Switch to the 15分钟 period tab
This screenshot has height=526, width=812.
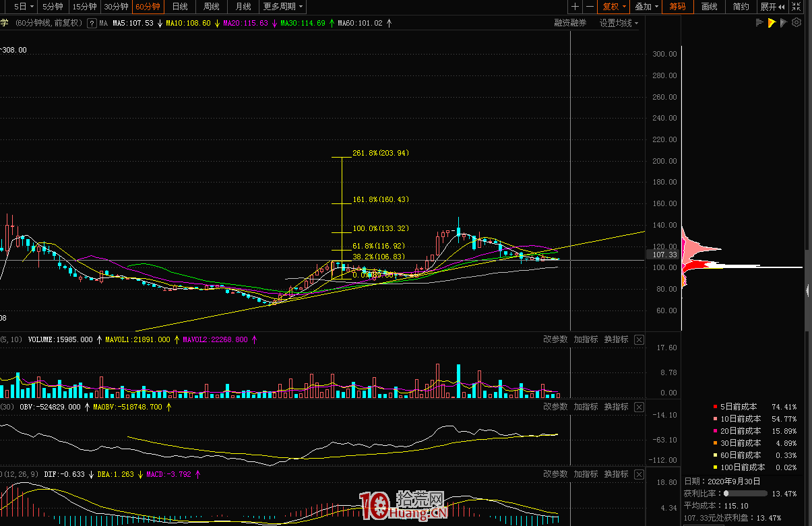(84, 7)
